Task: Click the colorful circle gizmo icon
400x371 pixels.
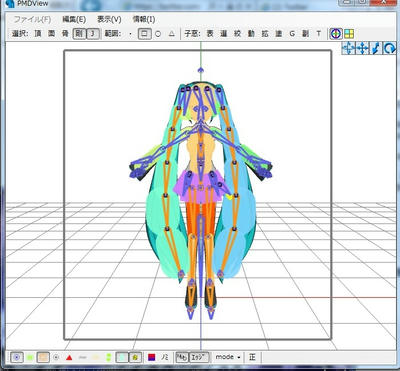Action: [x=336, y=34]
